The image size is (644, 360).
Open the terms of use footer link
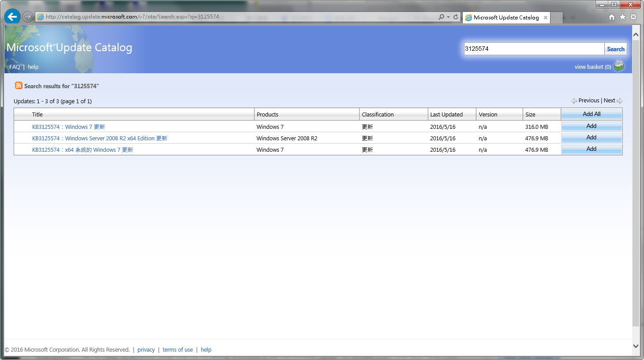pos(178,350)
